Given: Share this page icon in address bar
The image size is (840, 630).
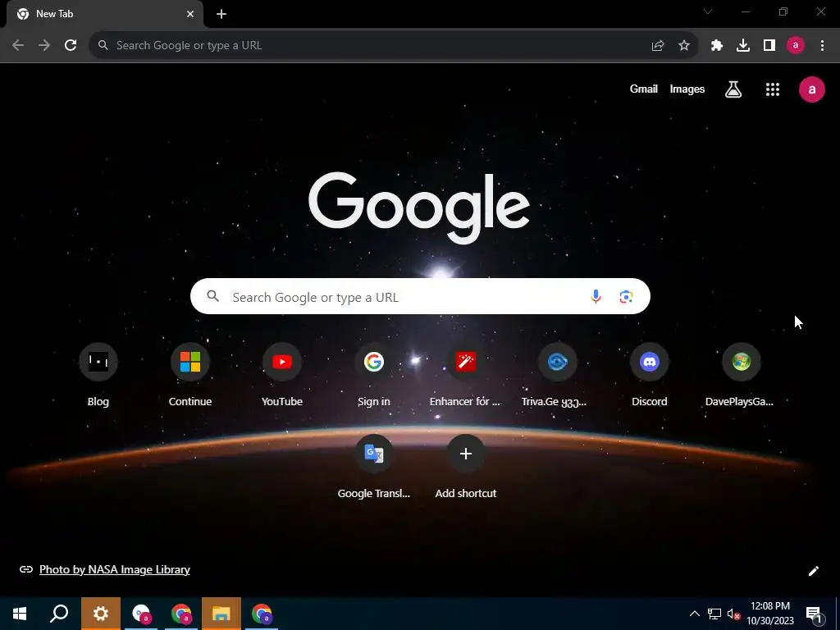Looking at the screenshot, I should pyautogui.click(x=658, y=46).
